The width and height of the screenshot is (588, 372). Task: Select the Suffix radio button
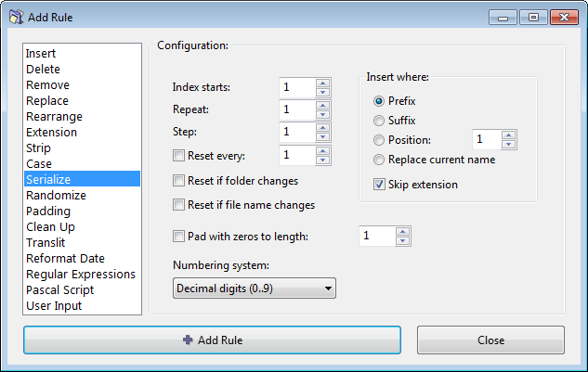(x=379, y=121)
